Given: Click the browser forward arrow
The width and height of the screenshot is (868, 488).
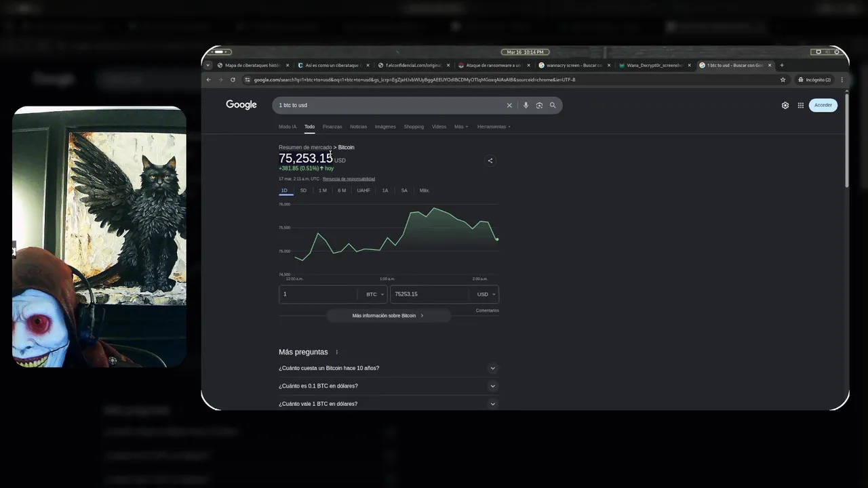Looking at the screenshot, I should 220,79.
